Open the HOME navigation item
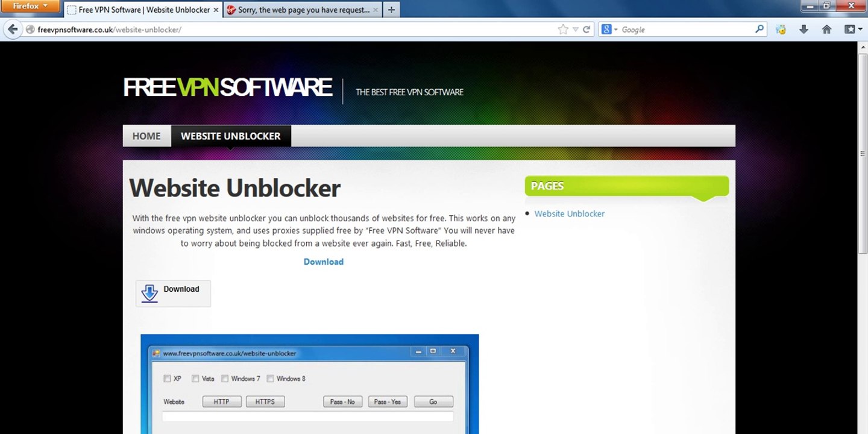This screenshot has height=434, width=868. pyautogui.click(x=146, y=136)
